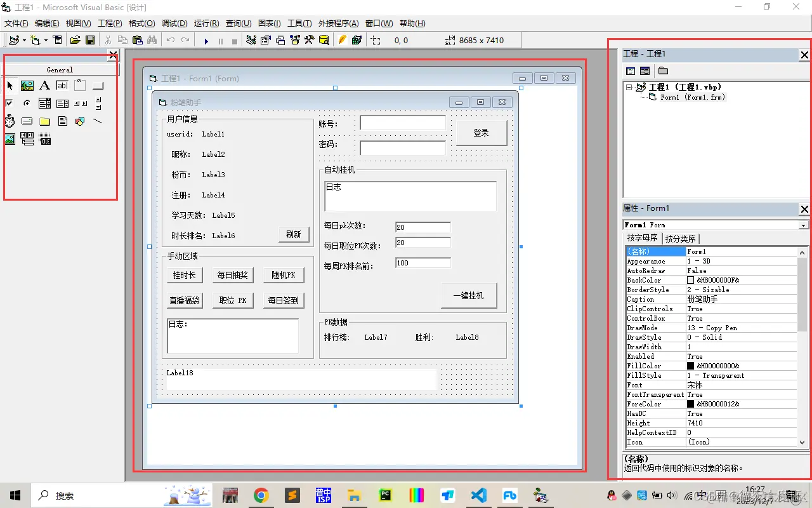Select the PictureBox control tool
Image resolution: width=812 pixels, height=508 pixels.
pos(27,86)
